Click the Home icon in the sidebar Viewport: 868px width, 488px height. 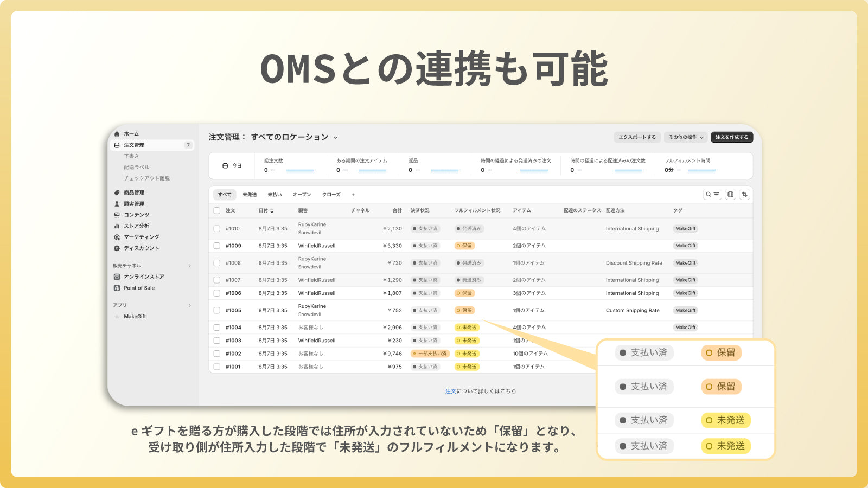(x=117, y=134)
